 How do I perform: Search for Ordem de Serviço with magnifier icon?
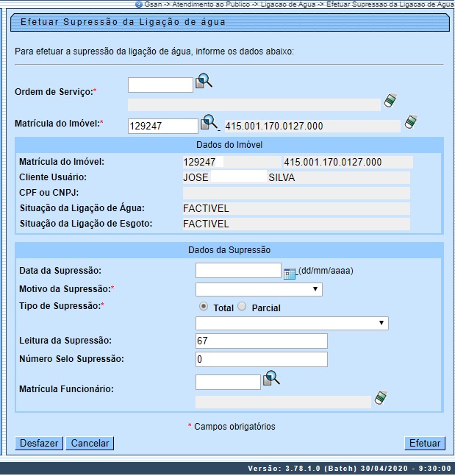coord(204,81)
